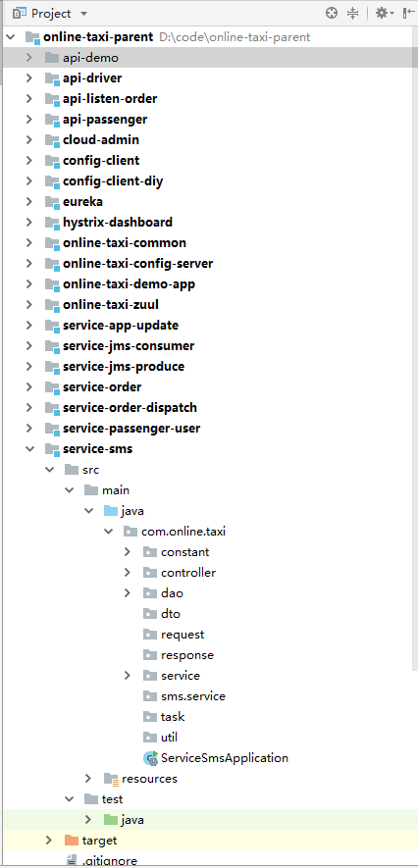Click the orange target folder icon
This screenshot has height=868, width=418.
coord(72,841)
